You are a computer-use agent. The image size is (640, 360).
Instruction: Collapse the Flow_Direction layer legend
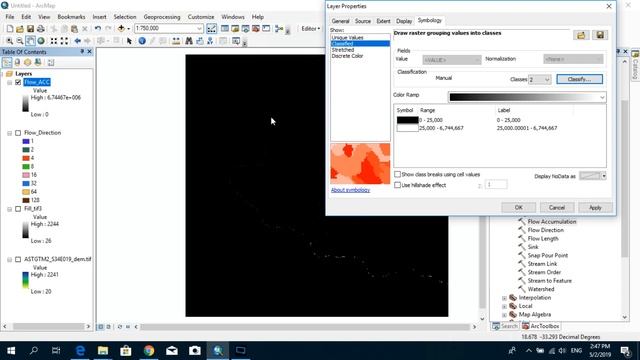point(9,133)
